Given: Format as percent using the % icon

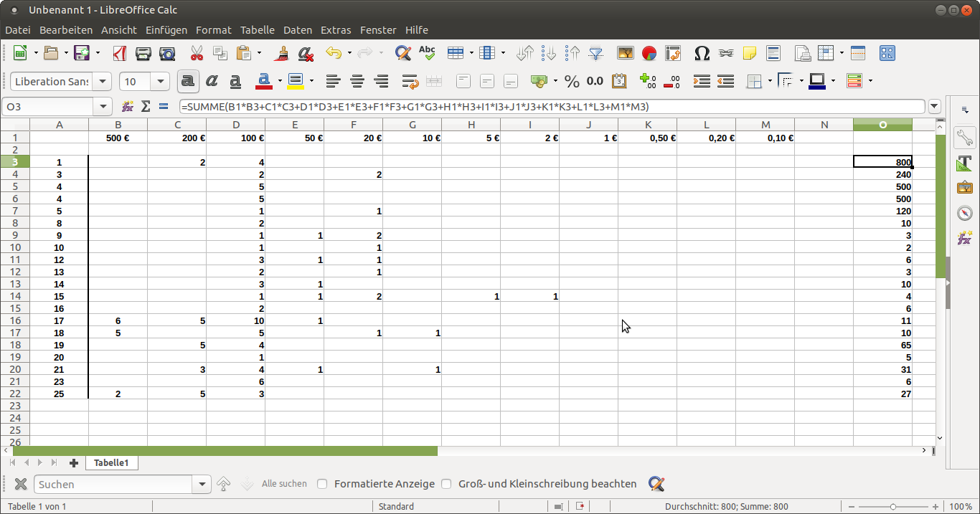Looking at the screenshot, I should click(572, 81).
